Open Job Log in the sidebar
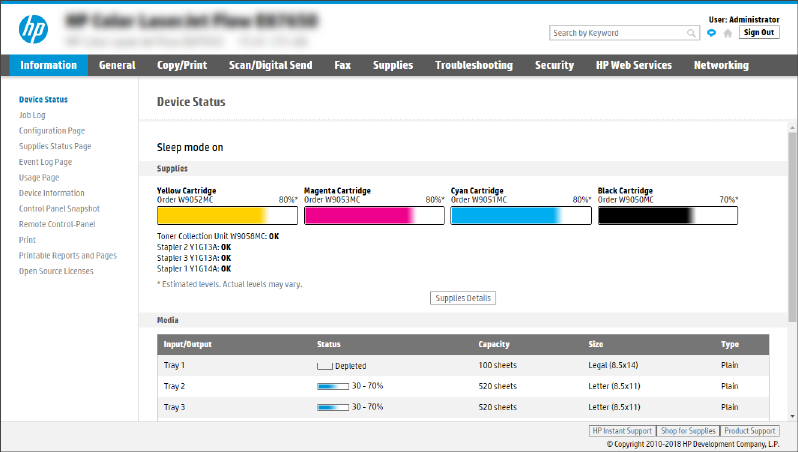The height and width of the screenshot is (452, 798). [x=32, y=115]
